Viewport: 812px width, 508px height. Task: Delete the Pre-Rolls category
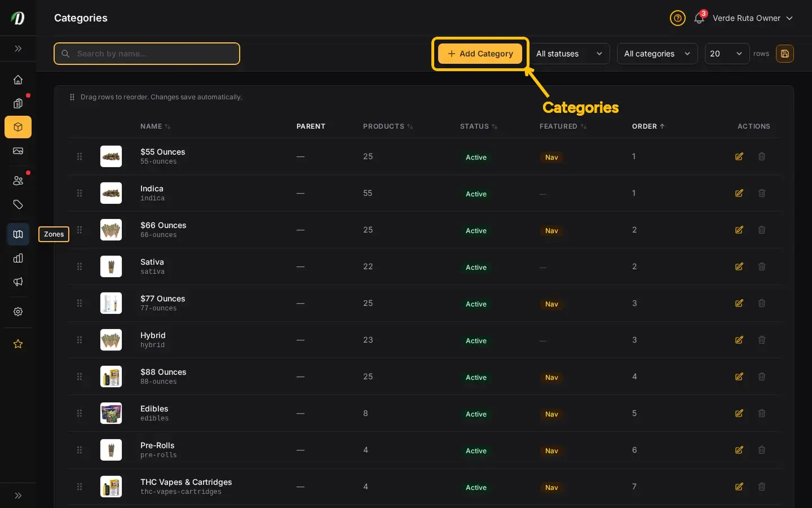click(x=762, y=450)
